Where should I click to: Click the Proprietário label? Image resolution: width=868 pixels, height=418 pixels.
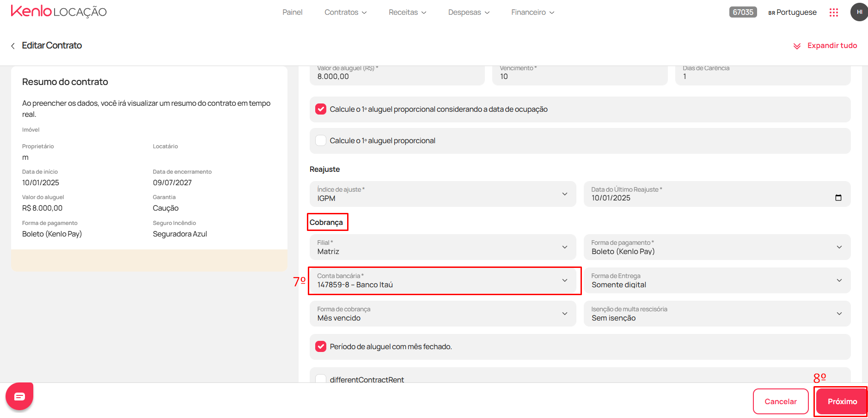pos(38,146)
